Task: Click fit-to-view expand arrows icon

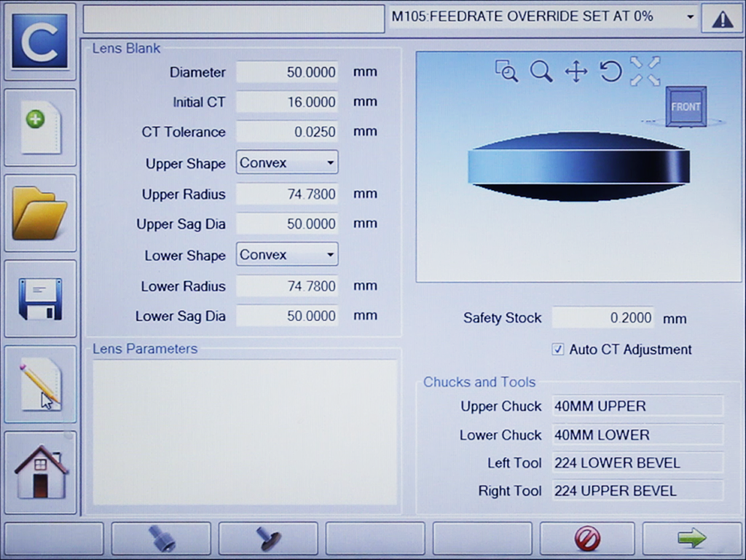Action: pos(645,71)
